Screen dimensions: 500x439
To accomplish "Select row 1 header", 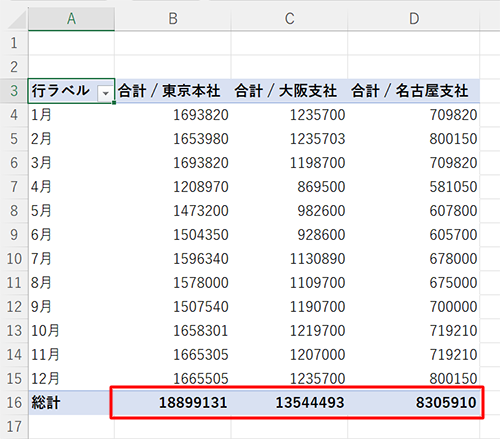I will coord(14,43).
